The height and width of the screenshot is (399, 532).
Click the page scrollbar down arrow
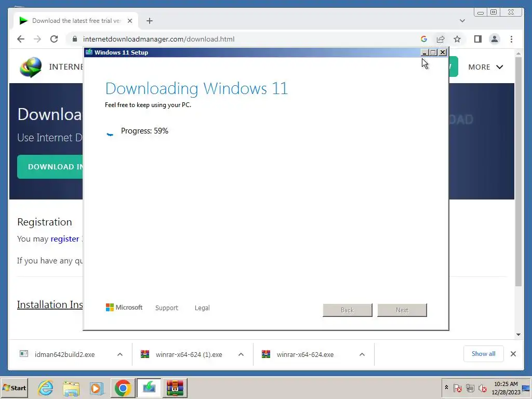(x=518, y=335)
